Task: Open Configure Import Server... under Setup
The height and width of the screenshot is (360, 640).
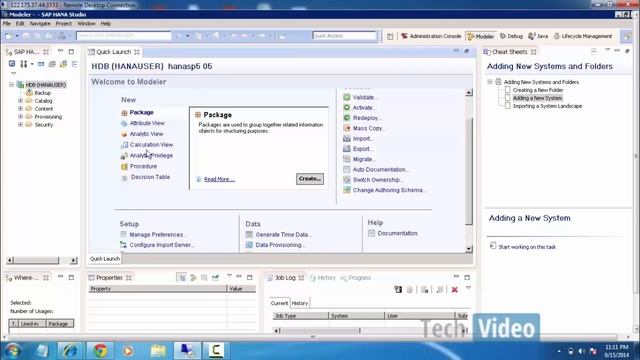Action: (x=162, y=245)
